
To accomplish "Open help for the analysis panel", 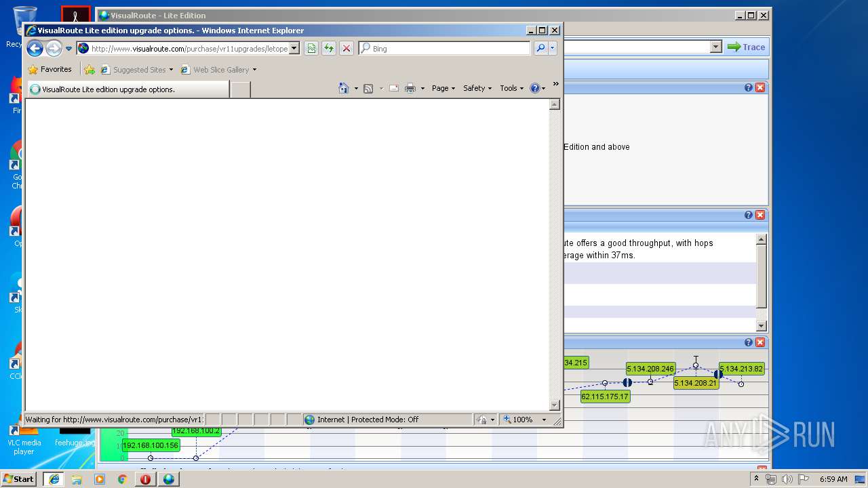I will 749,215.
